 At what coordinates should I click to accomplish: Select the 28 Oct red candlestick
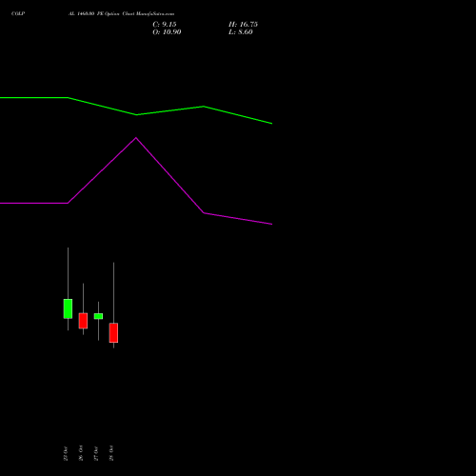113,332
